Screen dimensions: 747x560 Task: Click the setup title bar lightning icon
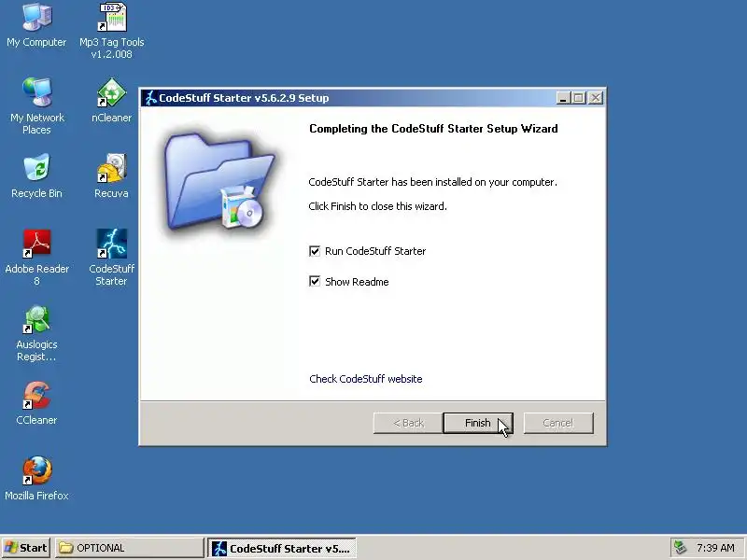coord(151,98)
